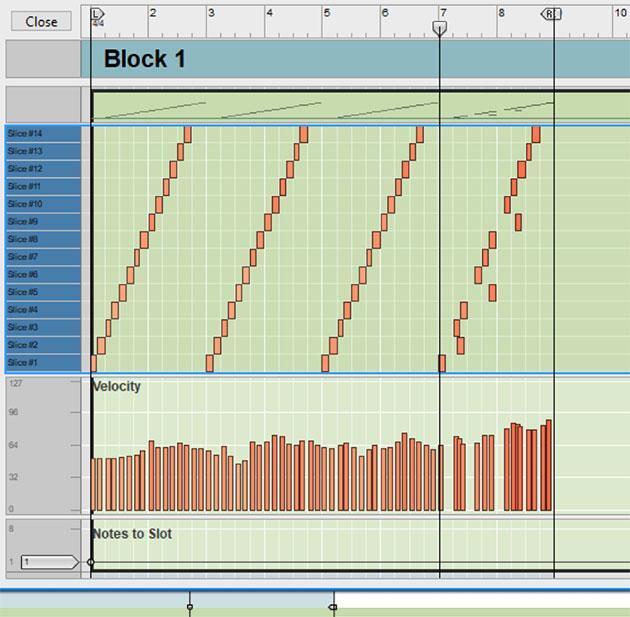Viewport: 630px width, 617px height.
Task: Click the rightmost velocity bar
Action: [548, 465]
